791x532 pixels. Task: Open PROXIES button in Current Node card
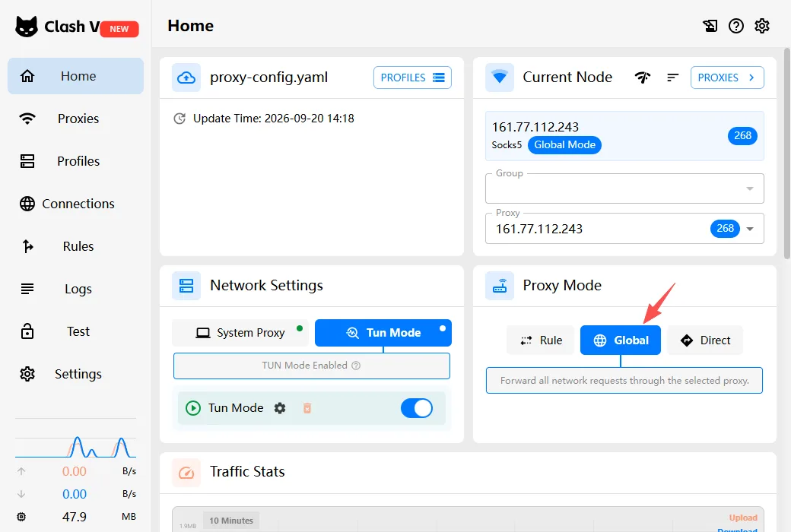tap(727, 78)
